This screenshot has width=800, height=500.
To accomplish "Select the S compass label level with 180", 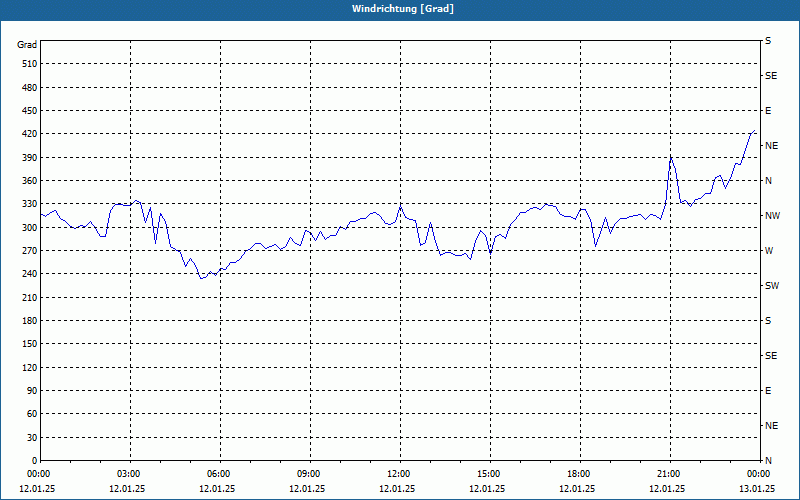I will point(768,321).
